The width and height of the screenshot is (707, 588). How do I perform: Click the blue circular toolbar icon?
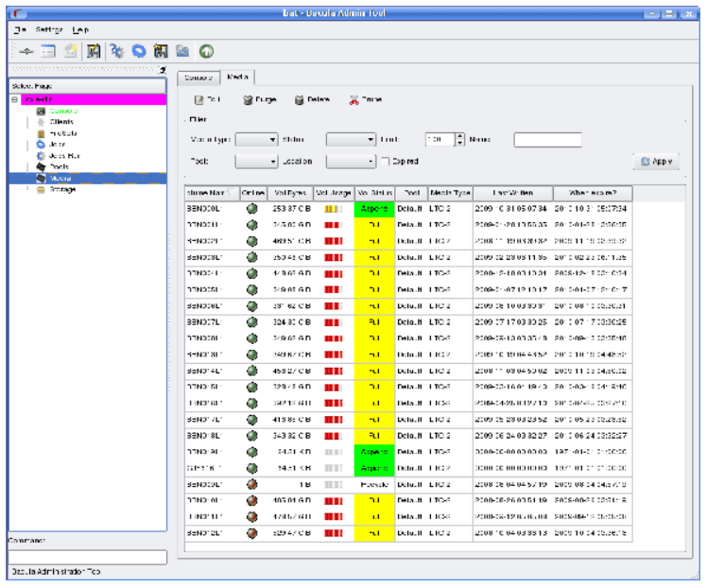(x=138, y=52)
